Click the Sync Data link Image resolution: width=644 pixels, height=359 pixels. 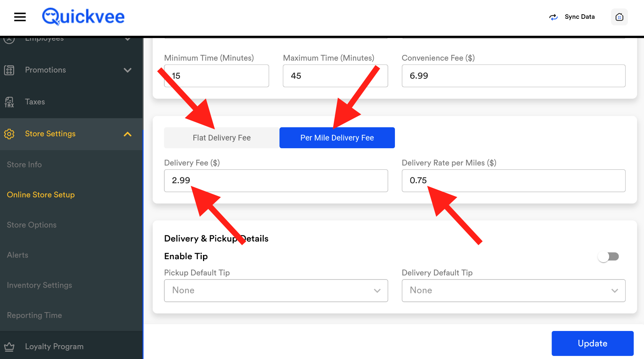point(580,17)
